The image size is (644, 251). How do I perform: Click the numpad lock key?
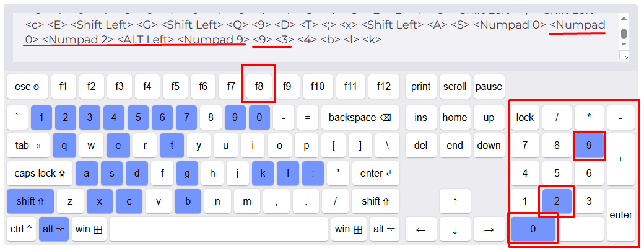(525, 118)
